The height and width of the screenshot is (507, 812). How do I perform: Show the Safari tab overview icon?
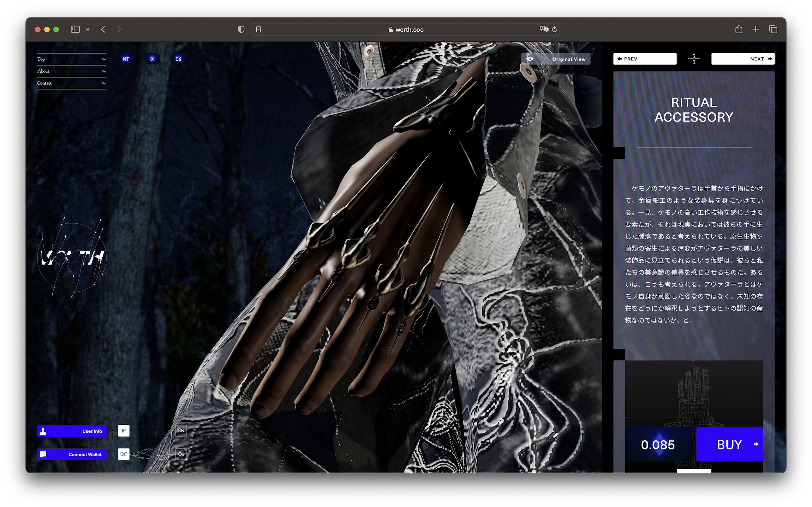click(x=773, y=29)
